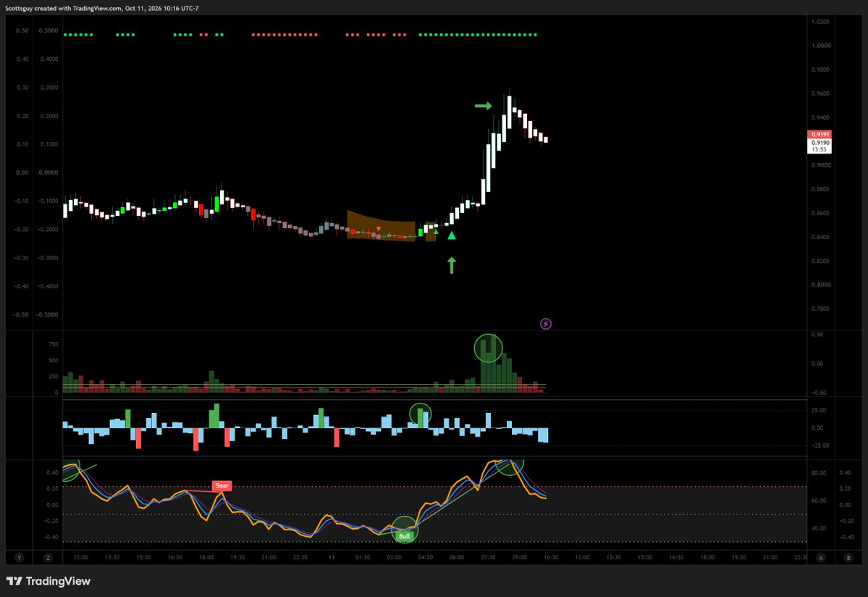The image size is (868, 597).
Task: Click the 250 volume axis value
Action: [x=53, y=376]
